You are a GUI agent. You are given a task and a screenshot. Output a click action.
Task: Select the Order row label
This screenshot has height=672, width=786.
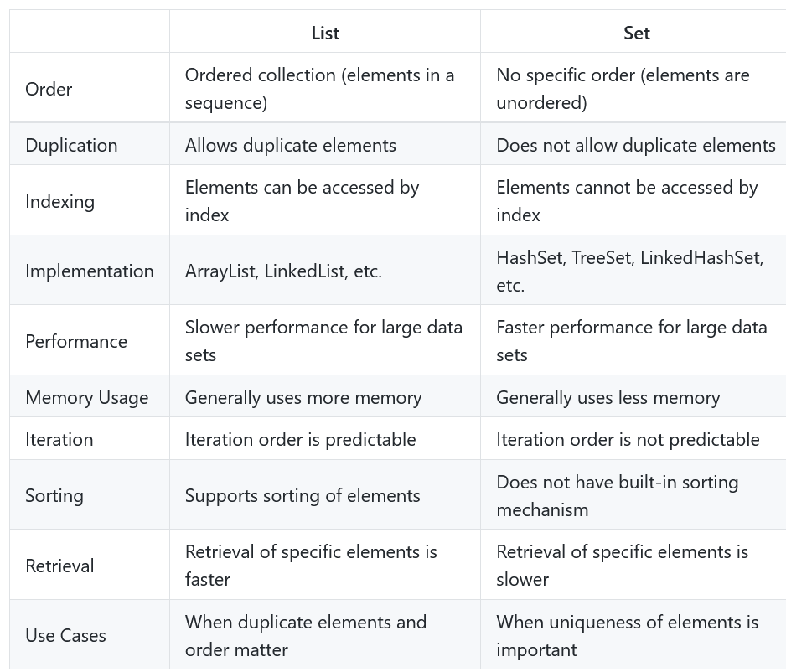click(49, 89)
